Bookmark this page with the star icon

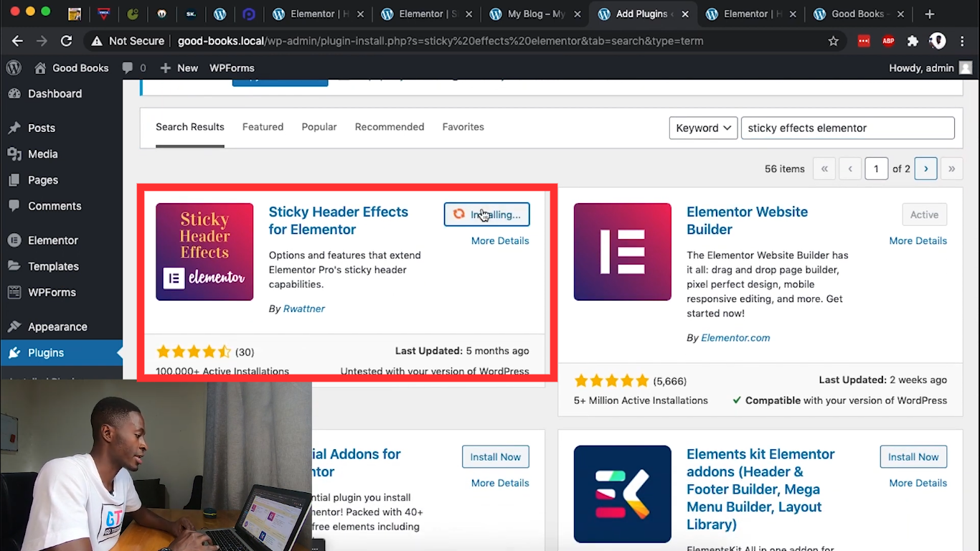(x=833, y=41)
